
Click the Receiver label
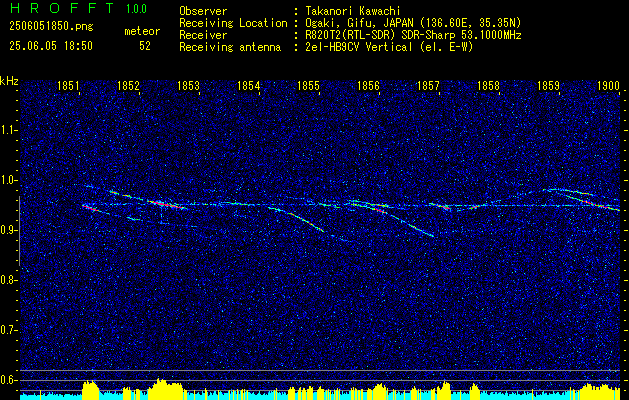click(203, 35)
